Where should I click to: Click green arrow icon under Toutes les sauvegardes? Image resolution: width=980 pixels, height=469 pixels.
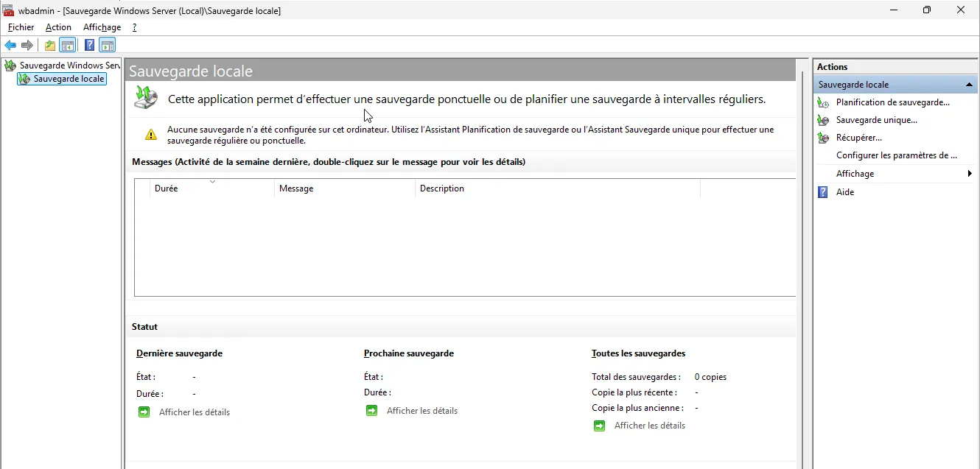599,426
